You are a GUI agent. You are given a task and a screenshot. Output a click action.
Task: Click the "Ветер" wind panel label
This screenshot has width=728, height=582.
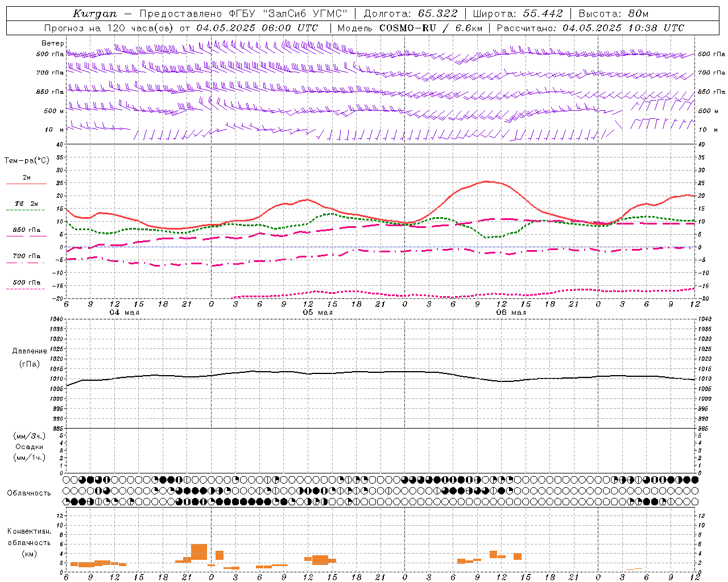click(x=53, y=43)
